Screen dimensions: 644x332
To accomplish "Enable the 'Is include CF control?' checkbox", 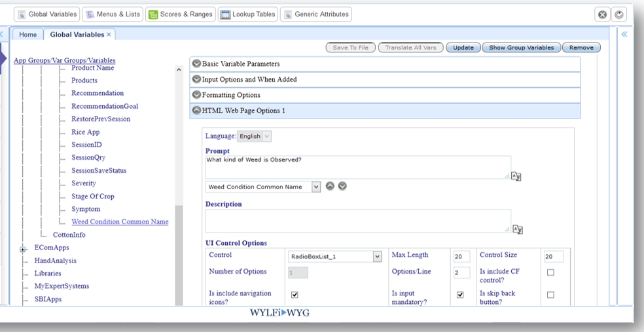I will click(550, 272).
